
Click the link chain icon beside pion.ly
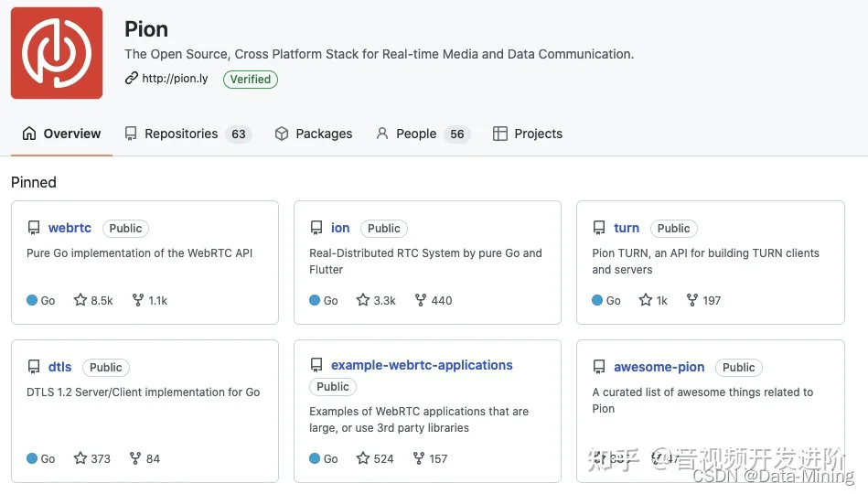131,78
